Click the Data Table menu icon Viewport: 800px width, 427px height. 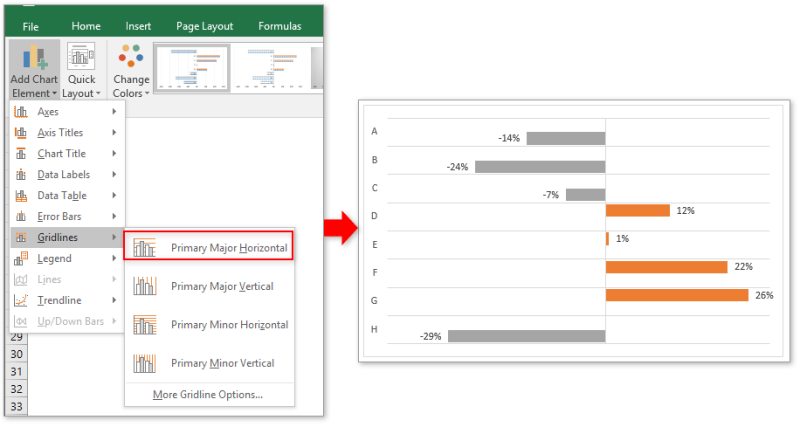(x=21, y=195)
